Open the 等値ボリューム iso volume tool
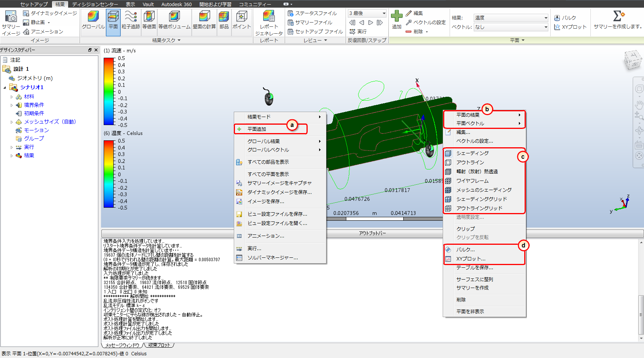644x358 pixels. [x=174, y=20]
